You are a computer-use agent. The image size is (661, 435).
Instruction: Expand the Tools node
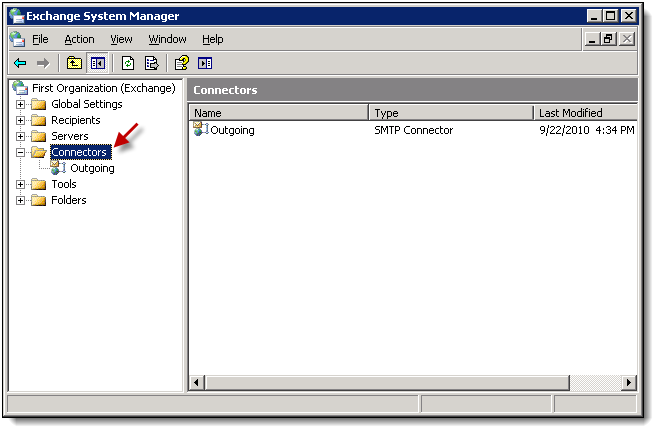(x=20, y=184)
